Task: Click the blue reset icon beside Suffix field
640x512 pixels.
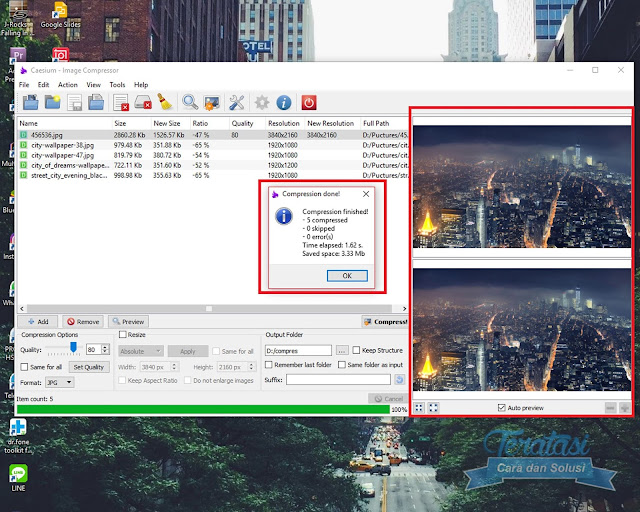Action: [x=400, y=380]
